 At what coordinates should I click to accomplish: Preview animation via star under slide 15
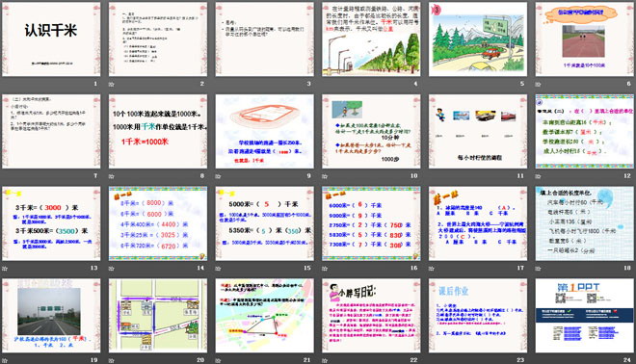tap(218, 269)
